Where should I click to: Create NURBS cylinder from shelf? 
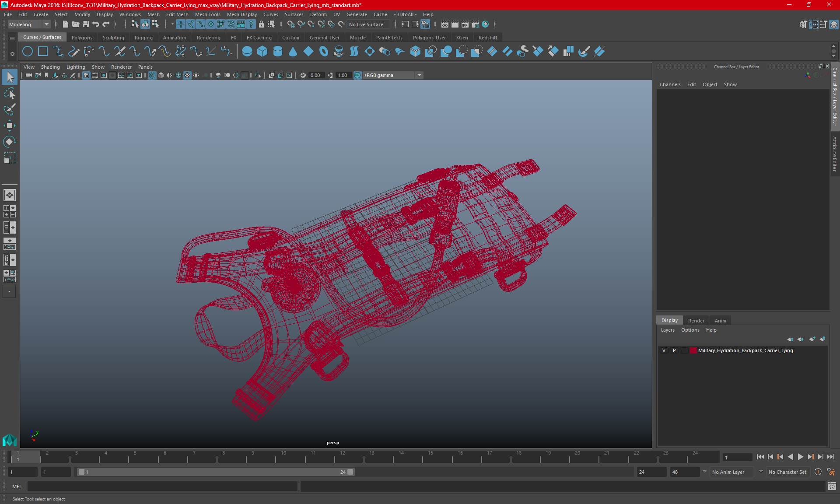coord(278,52)
